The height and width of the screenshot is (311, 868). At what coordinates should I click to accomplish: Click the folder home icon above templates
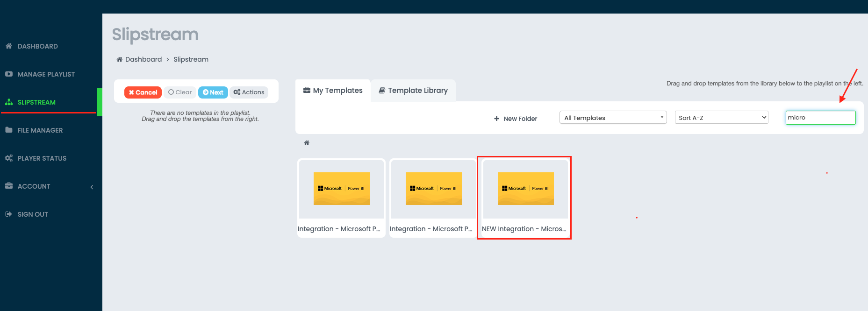pos(307,143)
